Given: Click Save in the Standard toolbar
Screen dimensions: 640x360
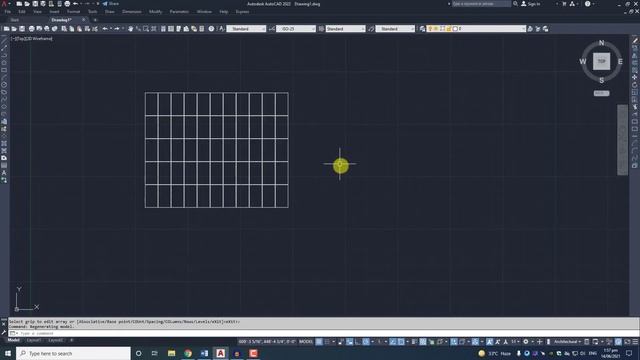Looking at the screenshot, I should [22, 29].
